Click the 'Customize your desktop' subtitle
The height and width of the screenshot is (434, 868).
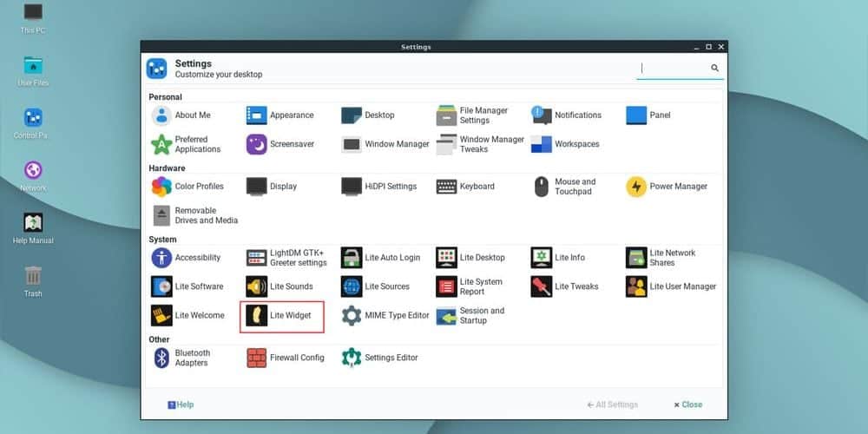tap(219, 74)
